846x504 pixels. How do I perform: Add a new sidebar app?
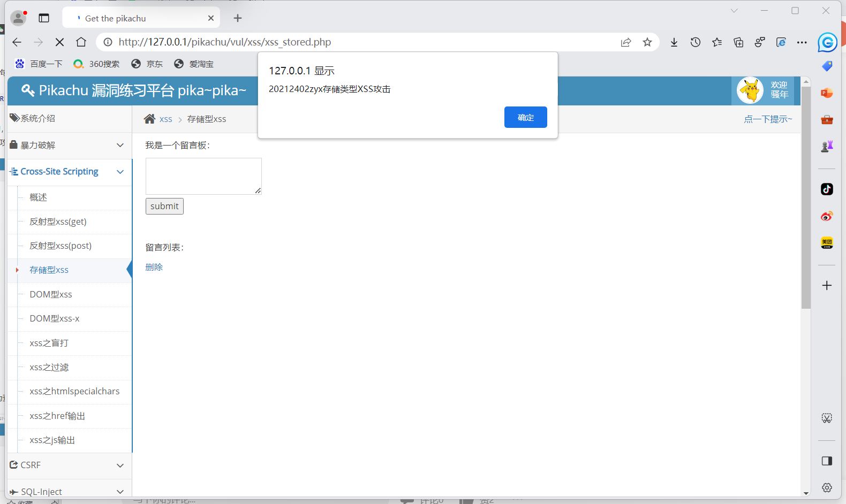(x=827, y=285)
